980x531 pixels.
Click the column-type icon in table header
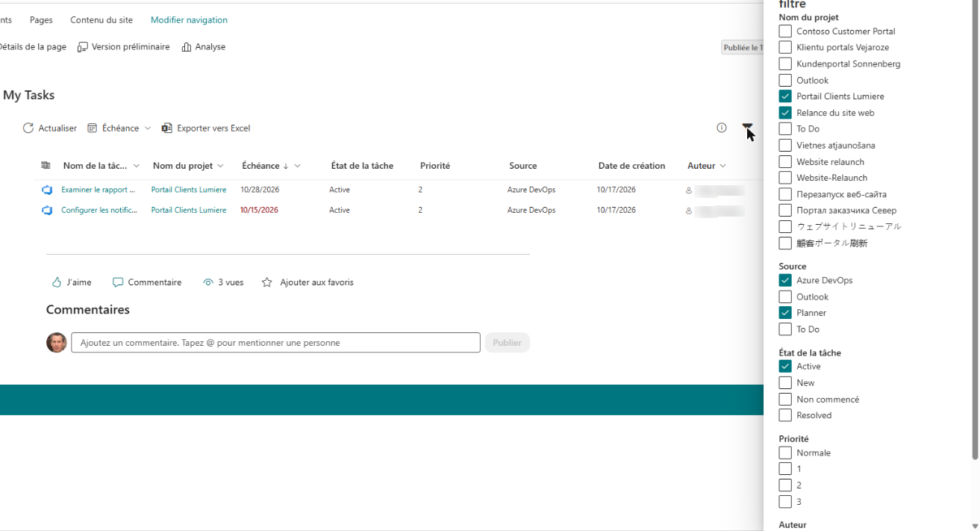click(46, 166)
